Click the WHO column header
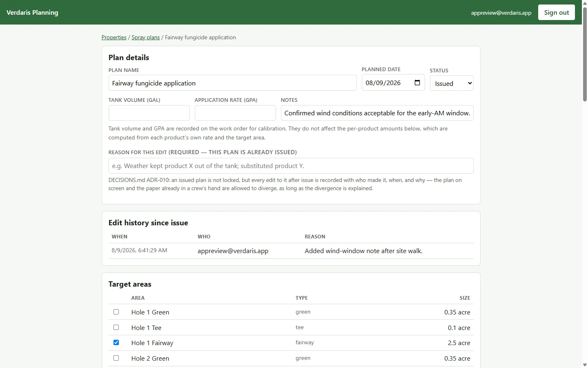Viewport: 588px width, 368px height. [x=204, y=236]
